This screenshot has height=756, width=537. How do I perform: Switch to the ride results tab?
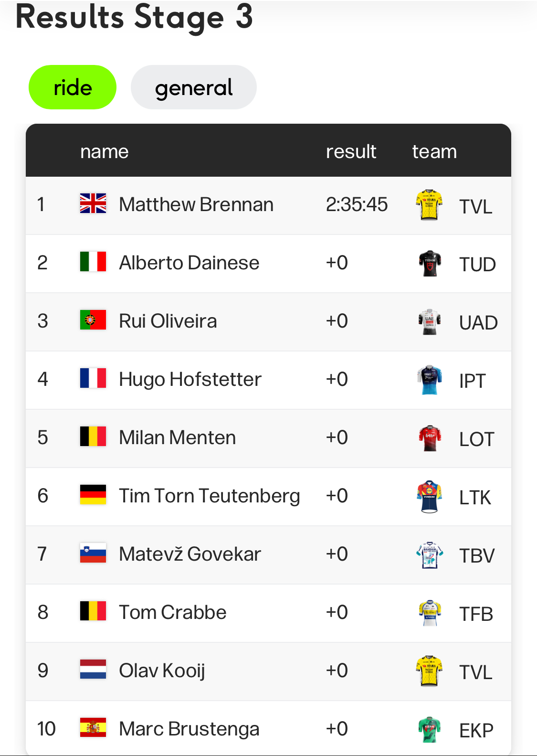point(73,87)
